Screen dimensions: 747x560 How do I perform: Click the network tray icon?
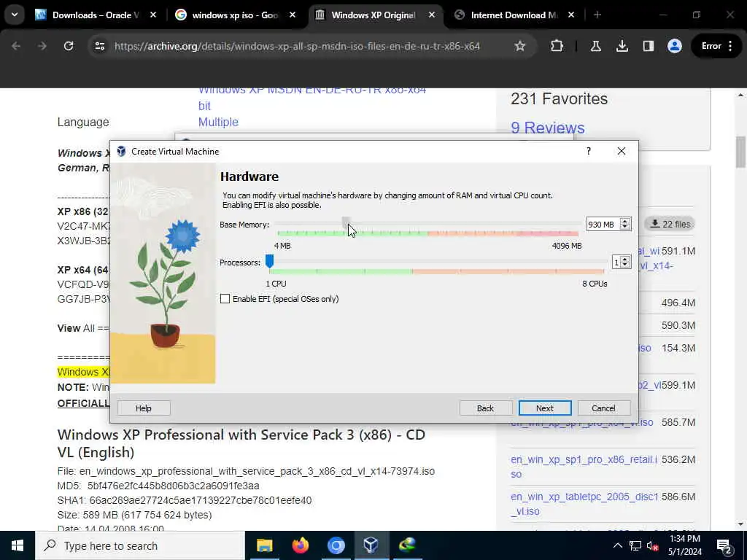635,545
